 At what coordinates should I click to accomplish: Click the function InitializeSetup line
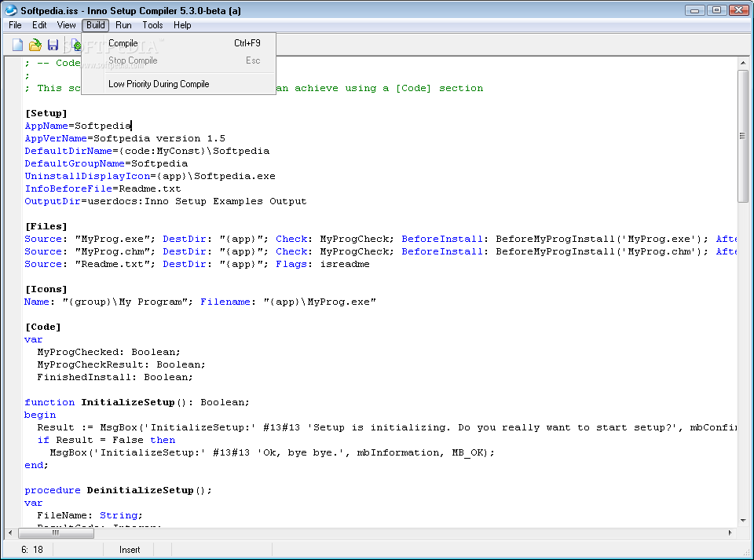tap(137, 402)
